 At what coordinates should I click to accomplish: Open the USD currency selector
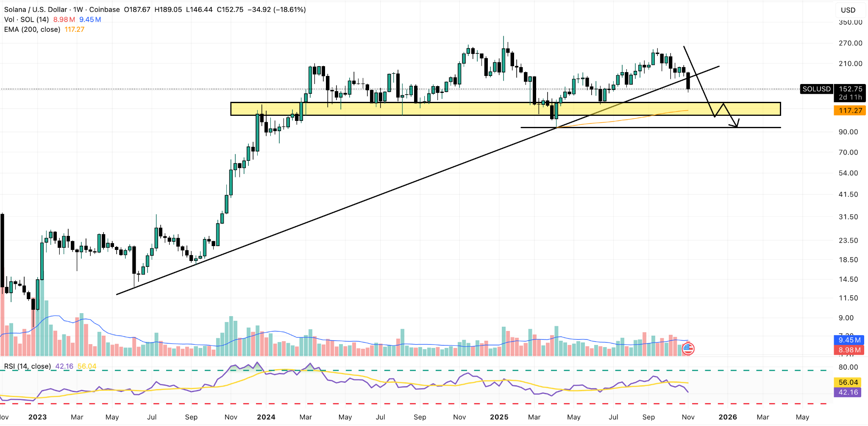click(x=848, y=10)
